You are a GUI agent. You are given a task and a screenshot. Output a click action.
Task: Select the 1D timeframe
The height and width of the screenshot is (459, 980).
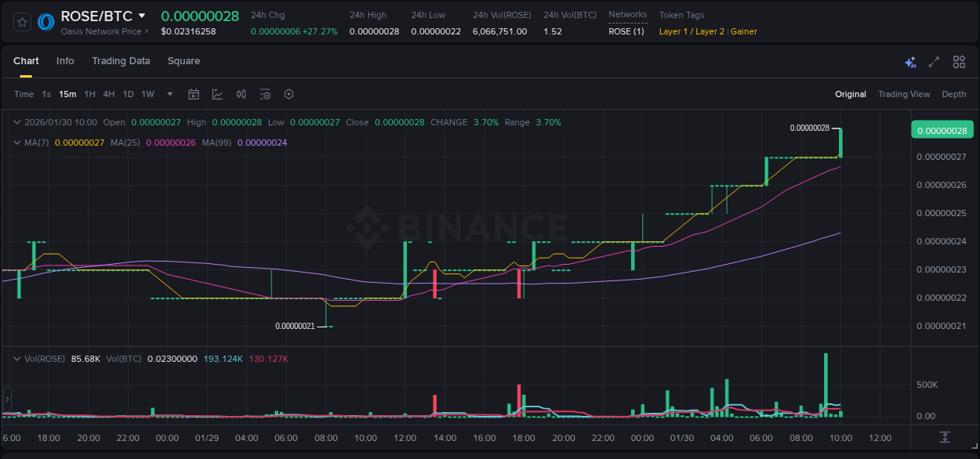coord(128,94)
